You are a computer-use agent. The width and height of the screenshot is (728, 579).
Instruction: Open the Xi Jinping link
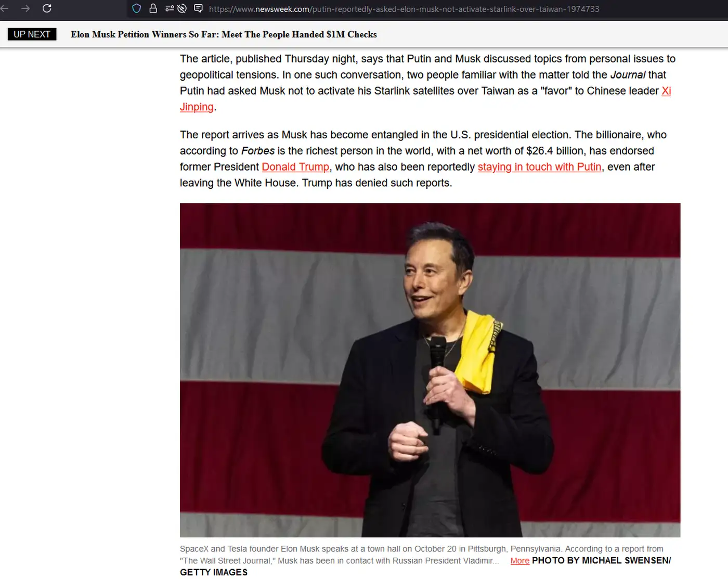point(666,91)
